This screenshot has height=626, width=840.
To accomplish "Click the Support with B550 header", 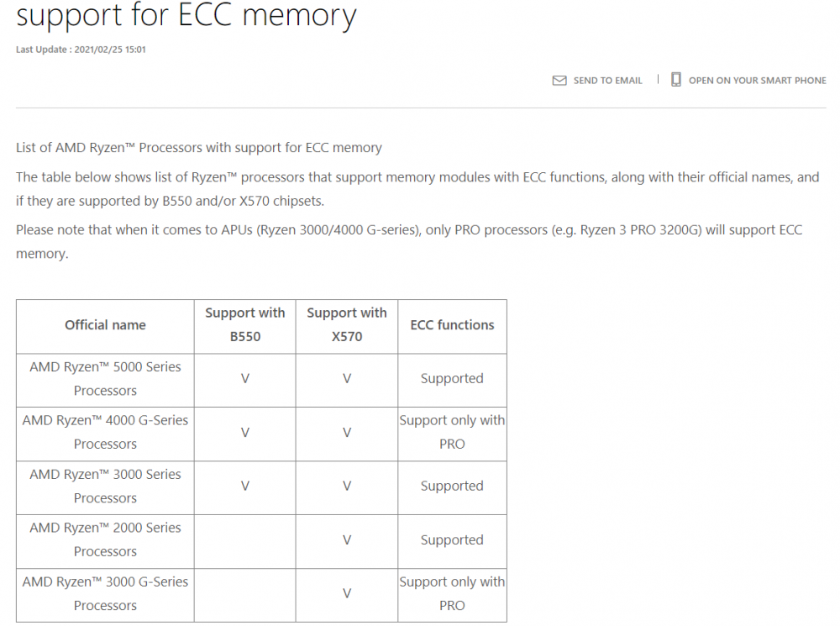I will (244, 325).
